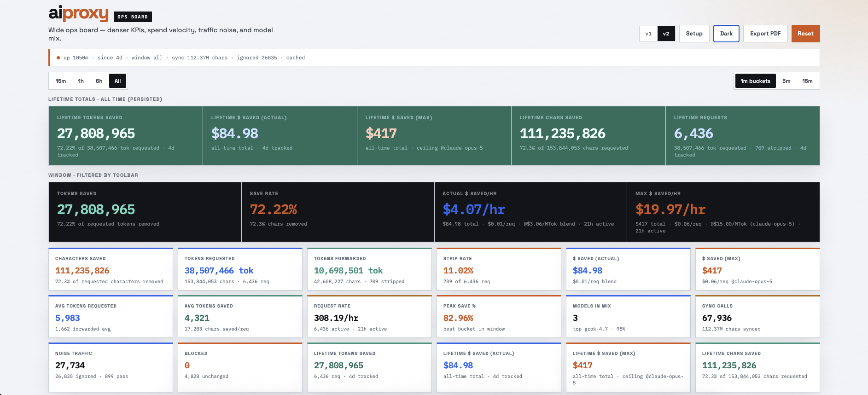Click 'top grok-4.7 · 98%' text
868x395 pixels.
click(599, 329)
